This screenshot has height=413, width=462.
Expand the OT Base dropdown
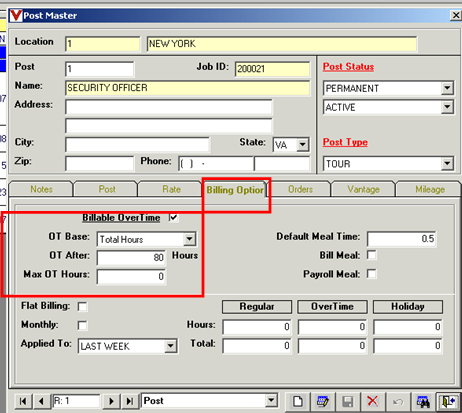pos(189,239)
